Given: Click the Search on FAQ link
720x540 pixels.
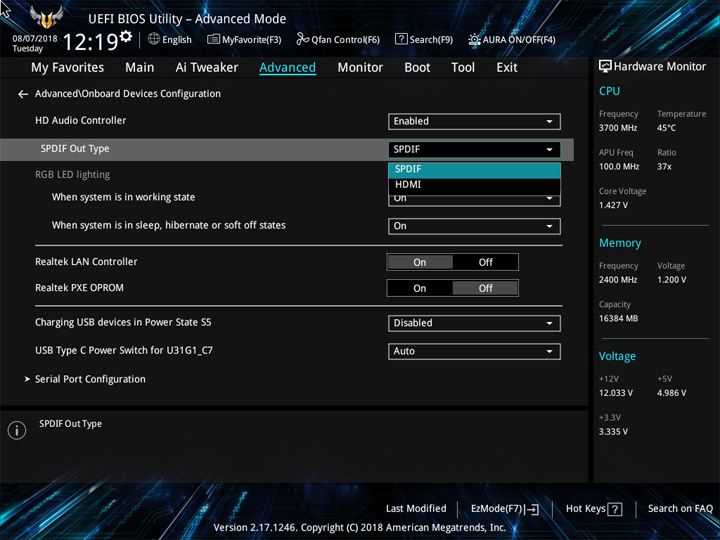Looking at the screenshot, I should [680, 509].
